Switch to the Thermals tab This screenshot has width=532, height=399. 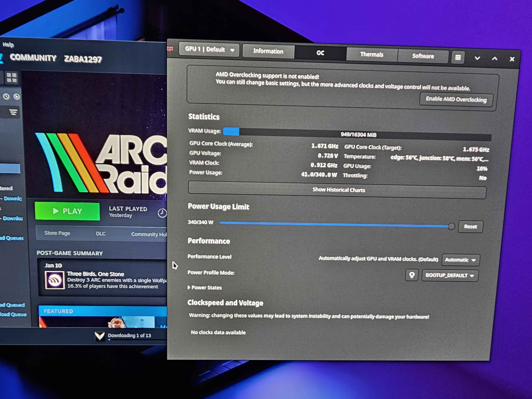[372, 55]
